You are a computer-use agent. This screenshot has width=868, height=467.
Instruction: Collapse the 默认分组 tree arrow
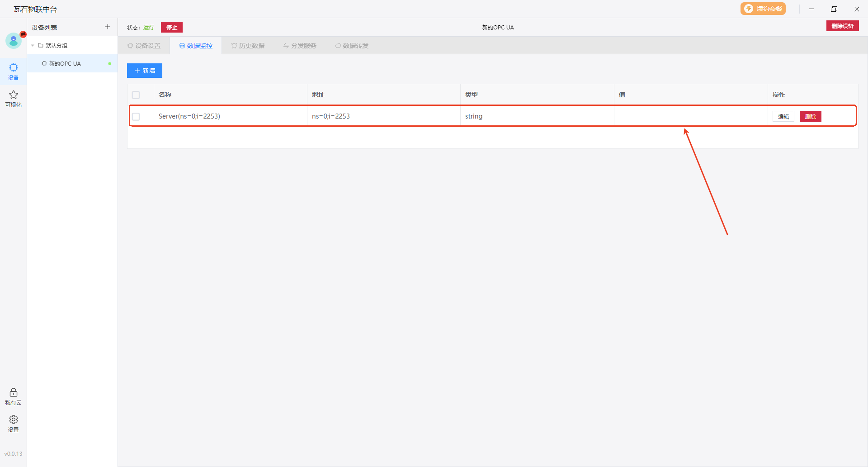[33, 46]
